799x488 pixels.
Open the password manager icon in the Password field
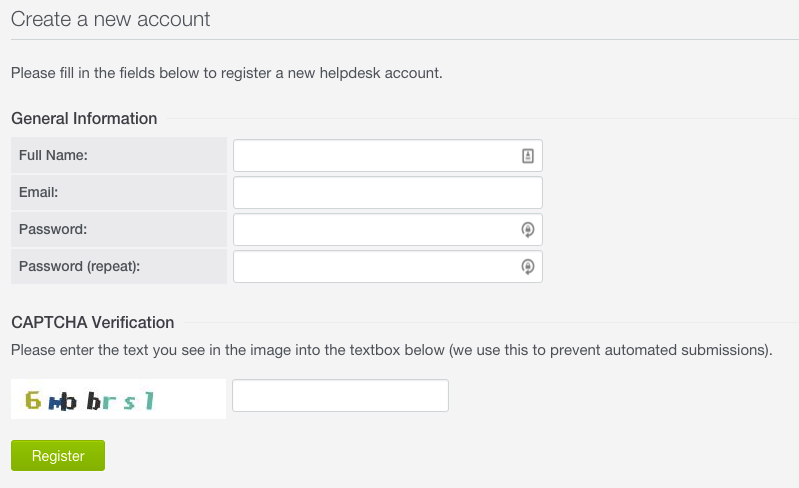coord(528,230)
